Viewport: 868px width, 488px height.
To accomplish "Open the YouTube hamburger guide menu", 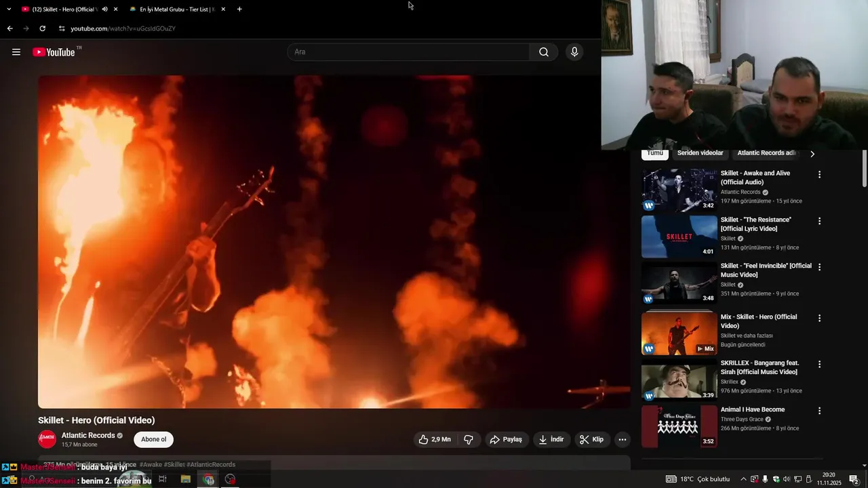I will click(x=16, y=52).
